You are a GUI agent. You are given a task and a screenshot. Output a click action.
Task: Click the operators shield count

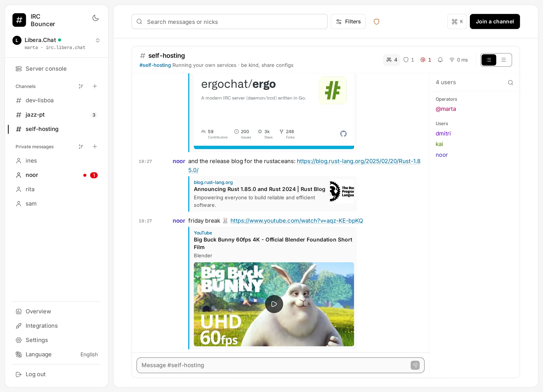pyautogui.click(x=409, y=60)
